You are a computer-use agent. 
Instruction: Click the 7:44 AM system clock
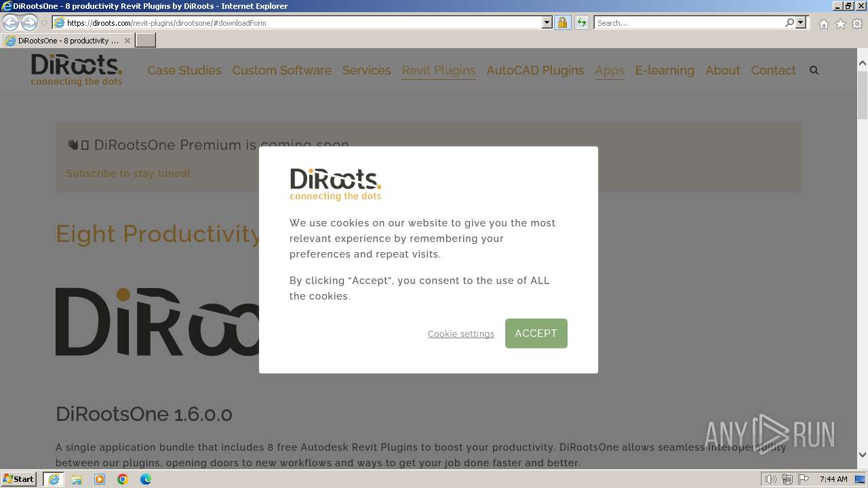[x=833, y=479]
